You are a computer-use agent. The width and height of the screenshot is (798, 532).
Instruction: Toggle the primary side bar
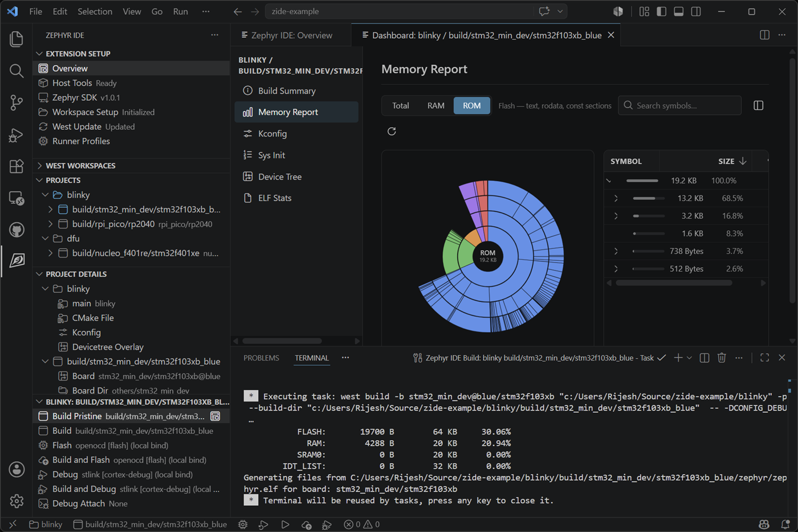[661, 11]
